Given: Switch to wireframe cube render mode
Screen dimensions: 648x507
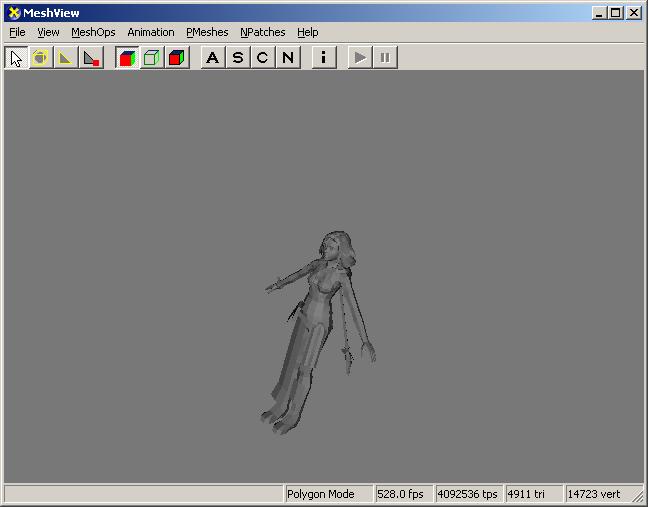Looking at the screenshot, I should pyautogui.click(x=152, y=57).
